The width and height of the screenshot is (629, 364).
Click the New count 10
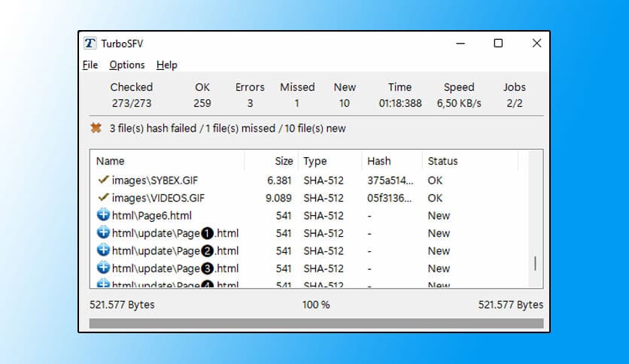coord(344,103)
